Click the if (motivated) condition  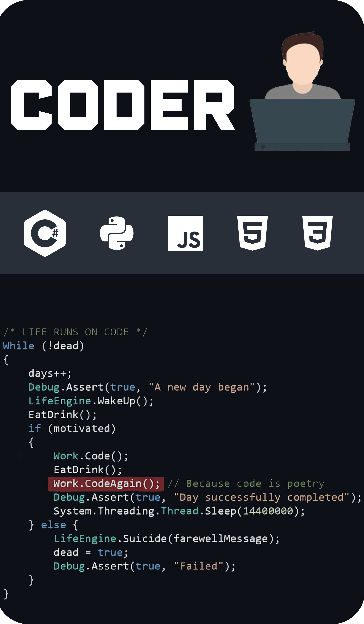tap(72, 428)
